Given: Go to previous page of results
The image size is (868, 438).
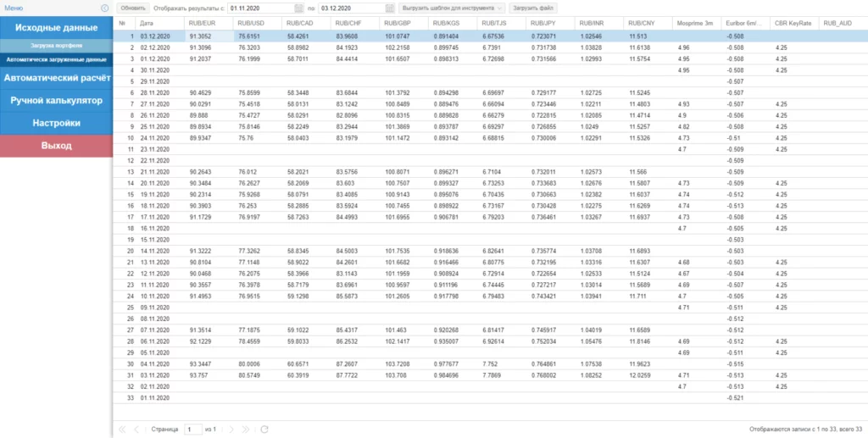Looking at the screenshot, I should click(x=136, y=430).
